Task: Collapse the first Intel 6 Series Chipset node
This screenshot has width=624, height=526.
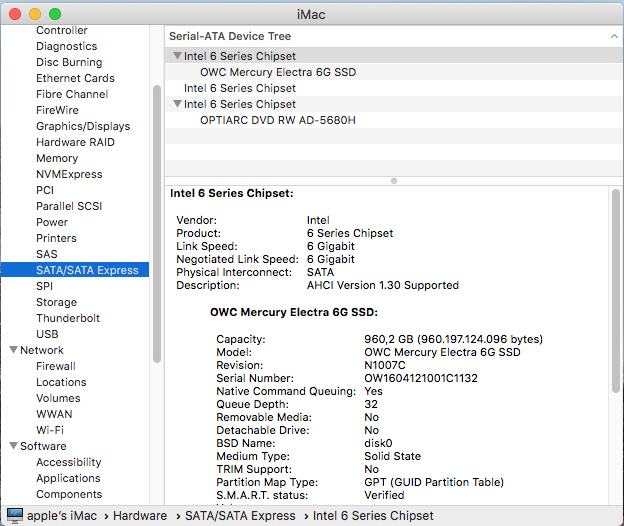Action: (x=177, y=56)
